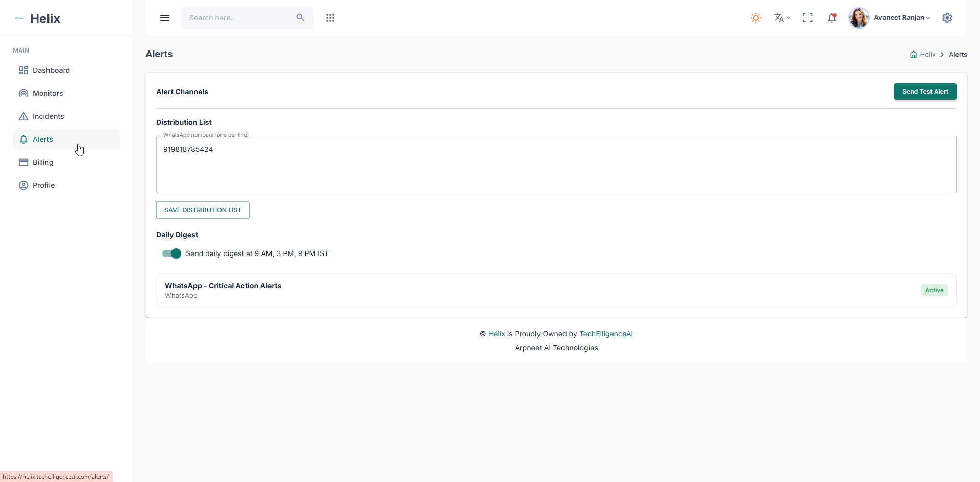The image size is (980, 482).
Task: Open settings via the gear icon
Action: point(947,18)
